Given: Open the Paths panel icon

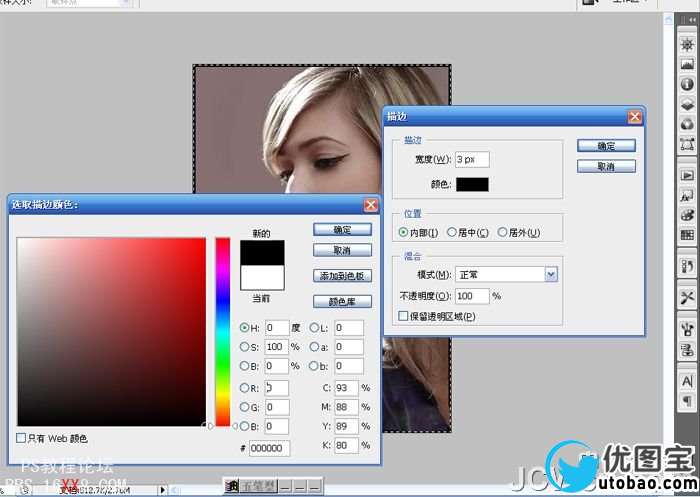Looking at the screenshot, I should (687, 144).
